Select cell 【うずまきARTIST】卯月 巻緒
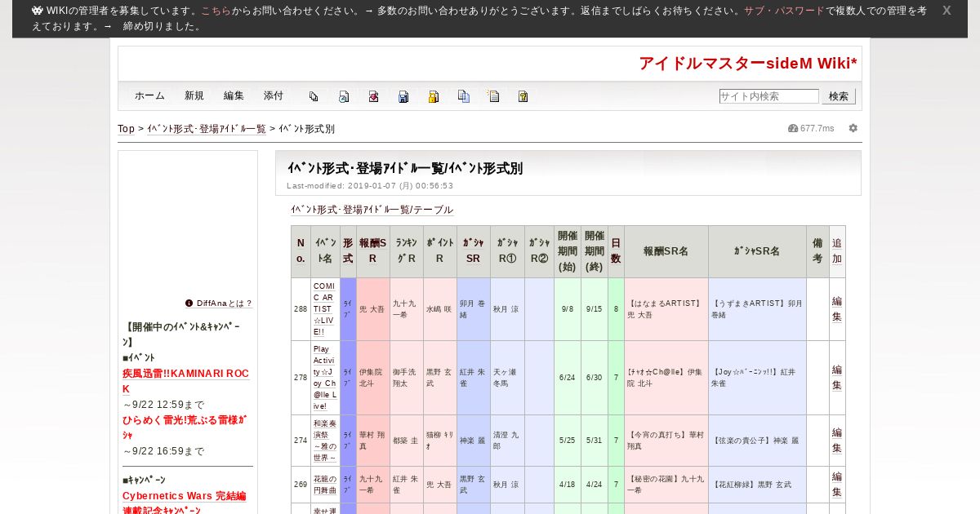Image resolution: width=980 pixels, height=514 pixels. click(757, 309)
